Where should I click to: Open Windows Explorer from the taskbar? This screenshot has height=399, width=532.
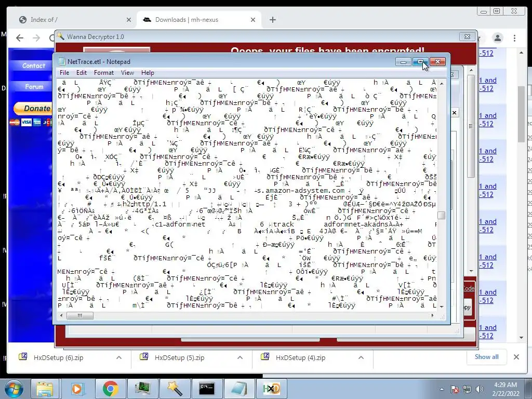click(45, 389)
